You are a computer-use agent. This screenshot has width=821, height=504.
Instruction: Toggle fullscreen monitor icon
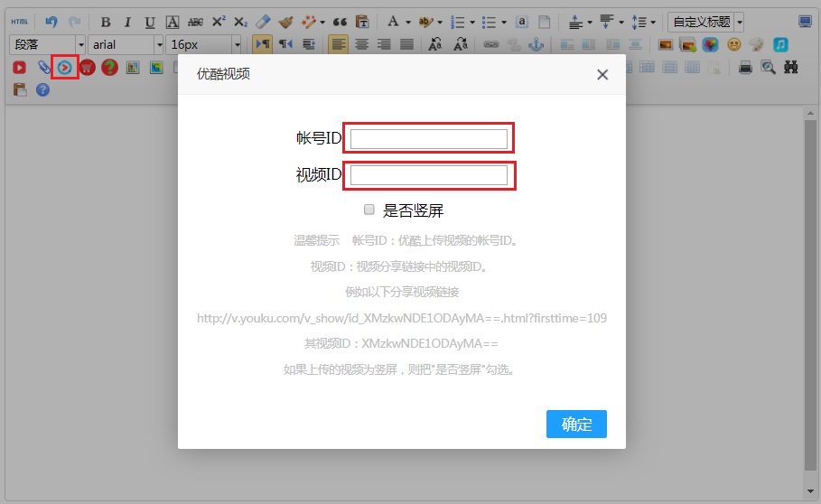tap(805, 22)
